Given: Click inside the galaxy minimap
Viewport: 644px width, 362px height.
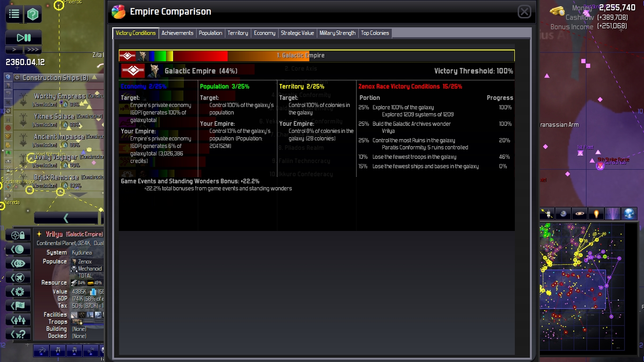Looking at the screenshot, I should [x=582, y=287].
